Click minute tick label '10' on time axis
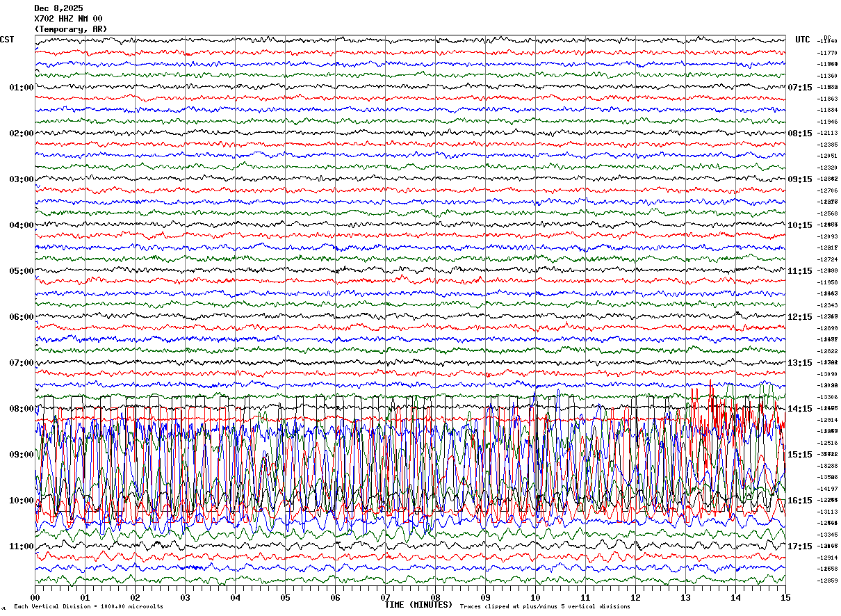The height and width of the screenshot is (616, 841). [535, 597]
